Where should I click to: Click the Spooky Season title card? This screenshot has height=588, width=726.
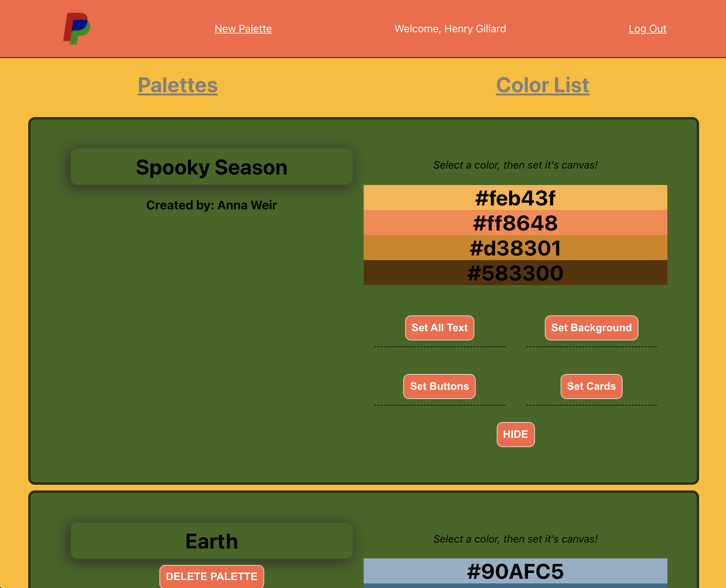(x=211, y=167)
